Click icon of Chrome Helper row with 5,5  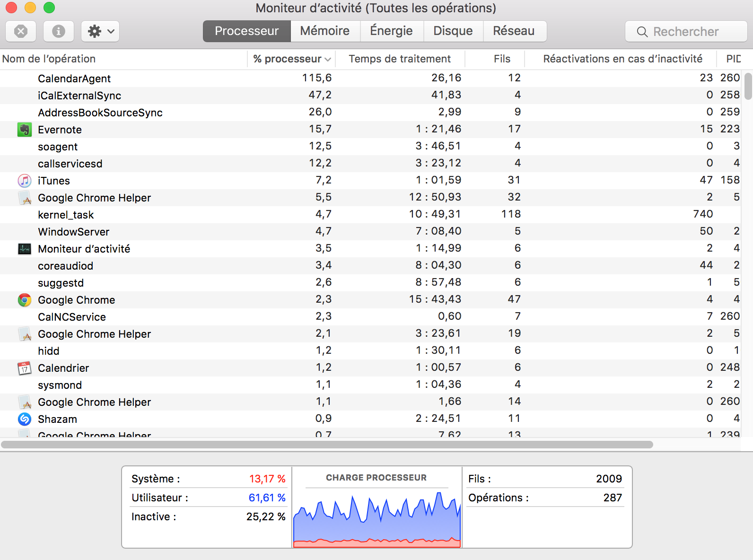click(x=25, y=198)
